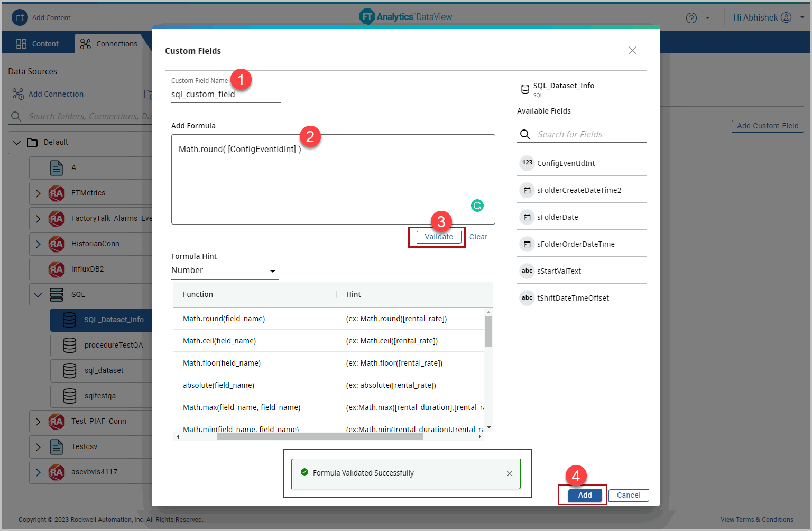This screenshot has width=812, height=531.
Task: Click the search magnifier in Available Fields
Action: 525,134
